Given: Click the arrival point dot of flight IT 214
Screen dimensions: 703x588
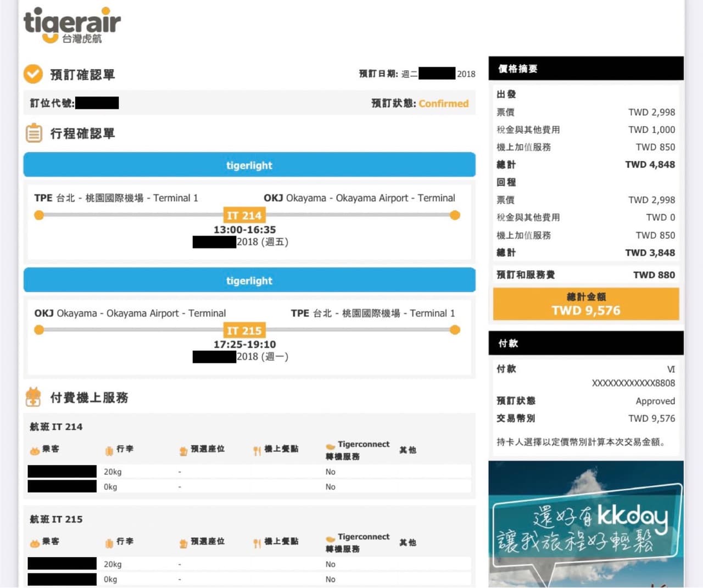Looking at the screenshot, I should [455, 215].
